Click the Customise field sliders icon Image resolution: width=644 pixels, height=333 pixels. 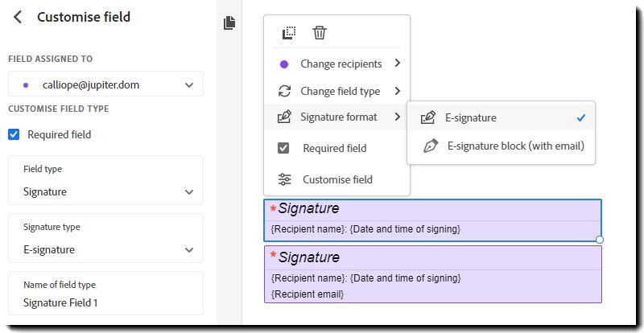(284, 179)
